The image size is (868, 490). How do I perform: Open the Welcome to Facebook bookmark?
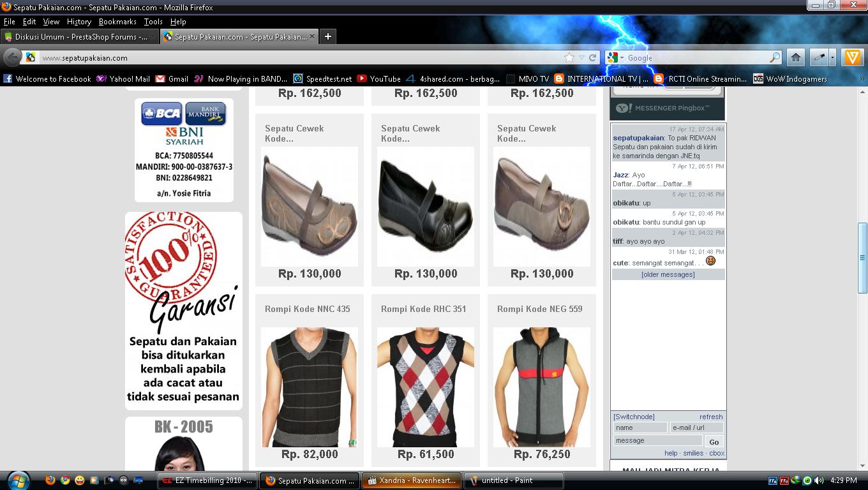tap(47, 78)
